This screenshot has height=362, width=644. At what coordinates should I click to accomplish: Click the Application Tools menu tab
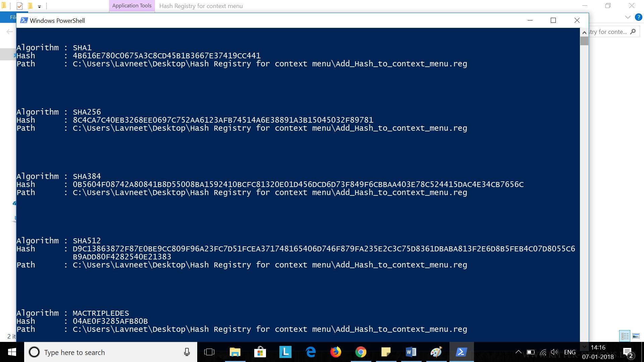(x=131, y=6)
